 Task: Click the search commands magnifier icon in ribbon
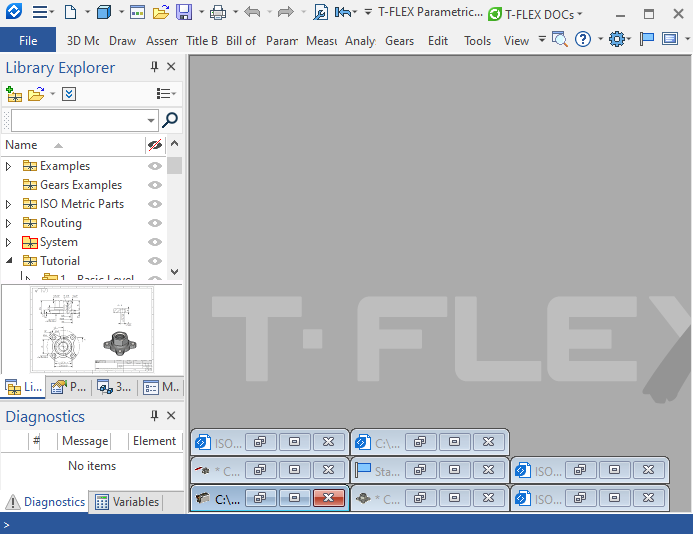click(x=560, y=40)
